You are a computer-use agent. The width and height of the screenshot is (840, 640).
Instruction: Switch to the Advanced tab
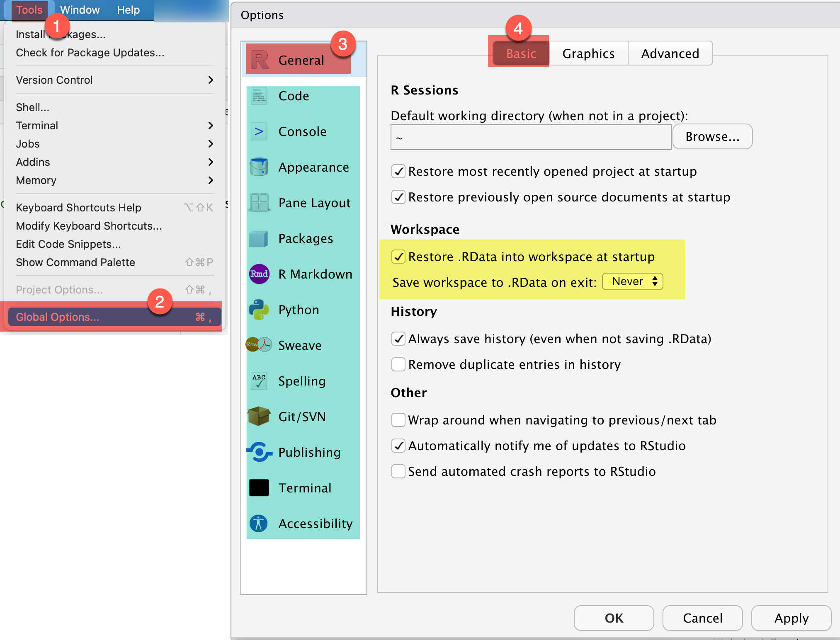click(670, 53)
